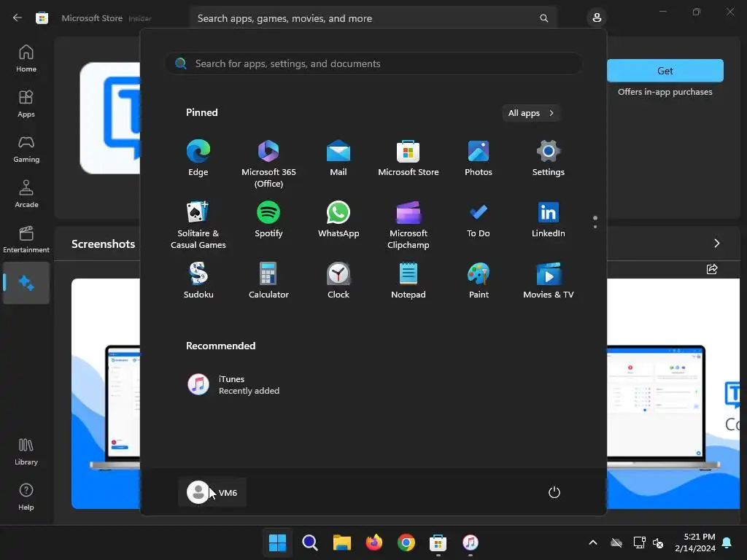Open Settings from pinned apps

pyautogui.click(x=549, y=158)
